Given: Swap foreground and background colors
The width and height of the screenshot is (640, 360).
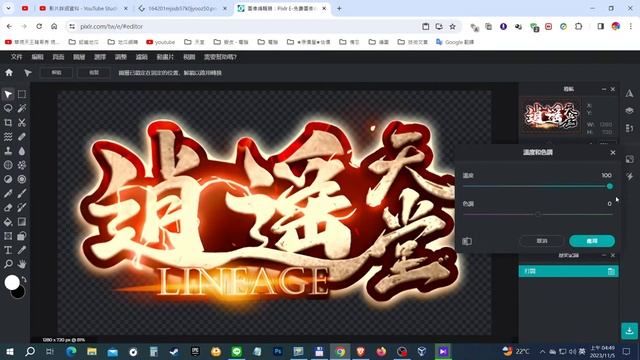Looking at the screenshot, I should 24,280.
